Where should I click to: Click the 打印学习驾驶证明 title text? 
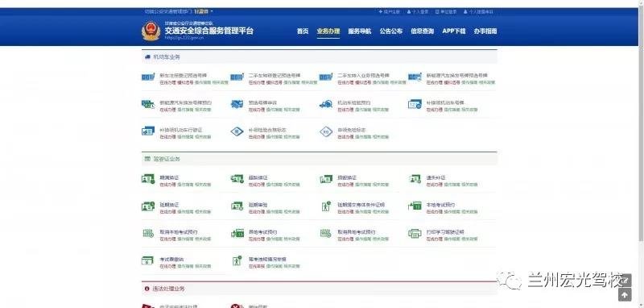(445, 232)
